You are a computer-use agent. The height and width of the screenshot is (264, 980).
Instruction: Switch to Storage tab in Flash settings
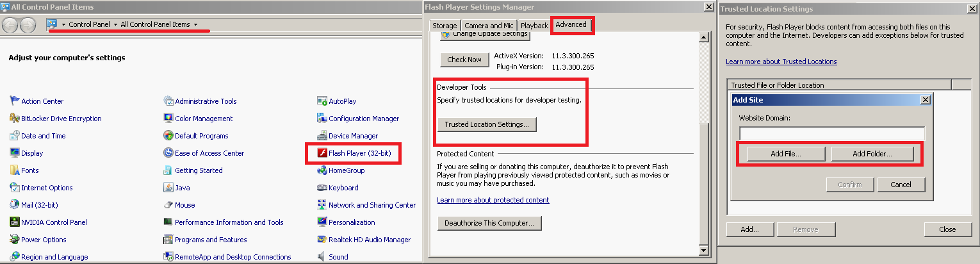(x=445, y=26)
